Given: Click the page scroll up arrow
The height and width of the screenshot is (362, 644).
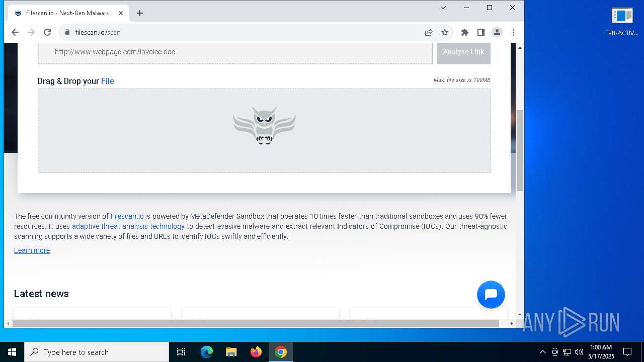Looking at the screenshot, I should [520, 47].
